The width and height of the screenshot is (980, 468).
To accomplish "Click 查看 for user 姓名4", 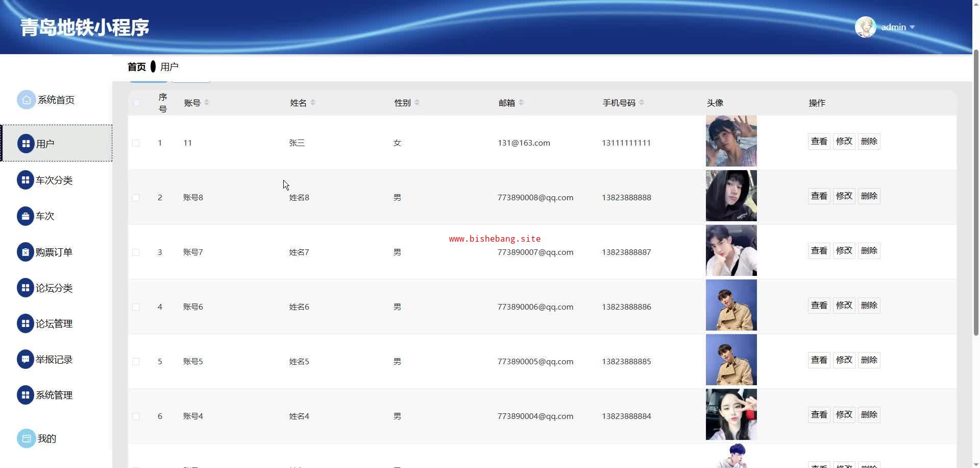I will [x=819, y=415].
